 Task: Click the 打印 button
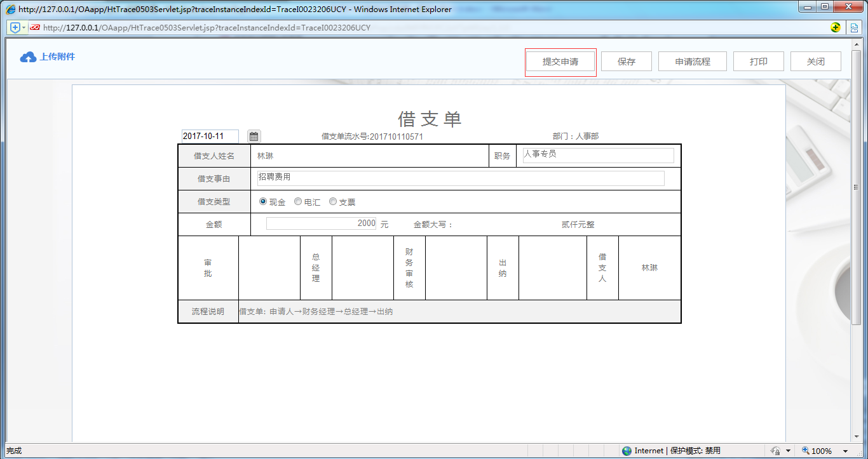[758, 61]
